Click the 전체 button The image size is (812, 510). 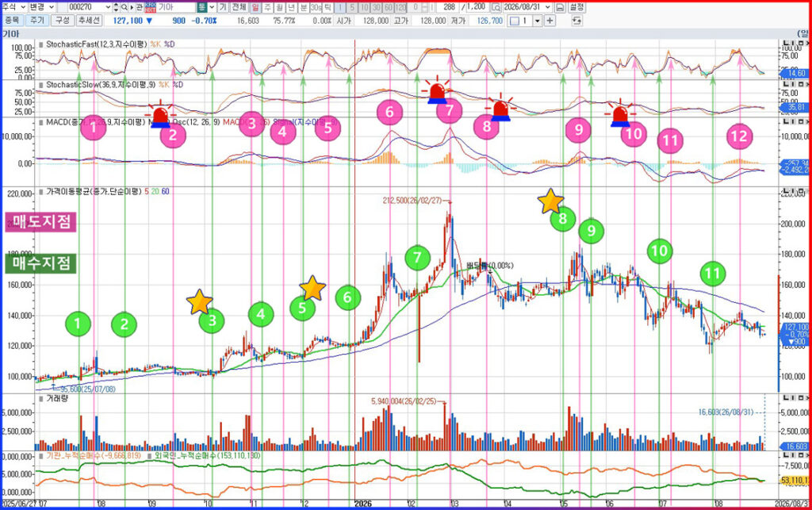239,7
